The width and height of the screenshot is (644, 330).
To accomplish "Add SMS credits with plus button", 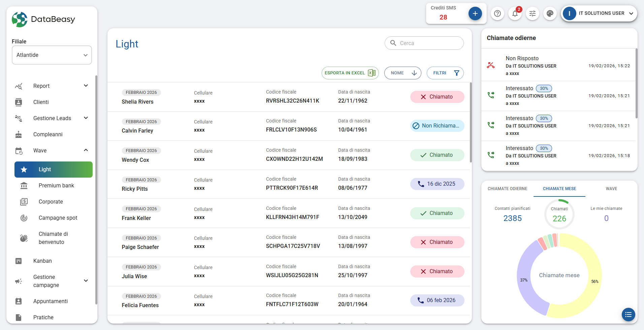I will point(475,13).
